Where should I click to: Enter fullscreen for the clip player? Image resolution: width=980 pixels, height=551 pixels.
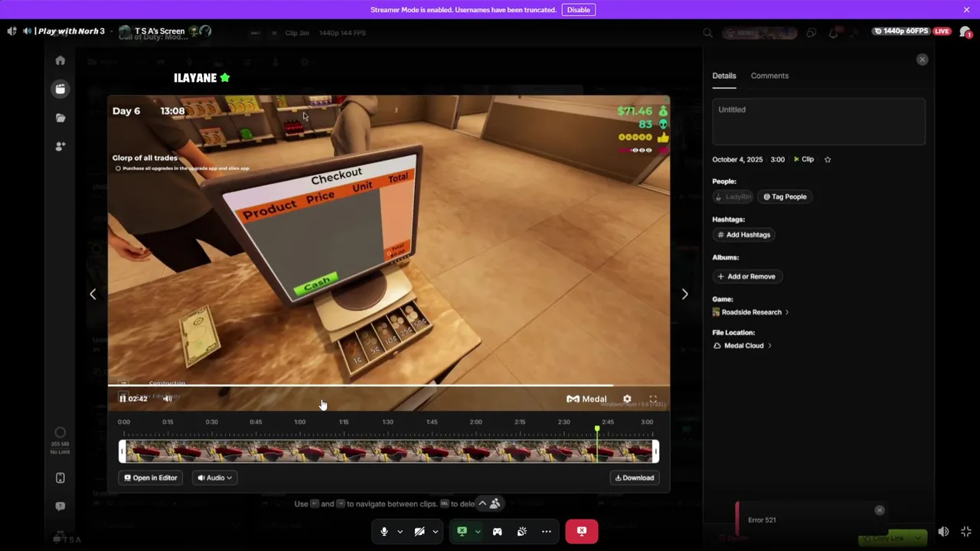653,399
